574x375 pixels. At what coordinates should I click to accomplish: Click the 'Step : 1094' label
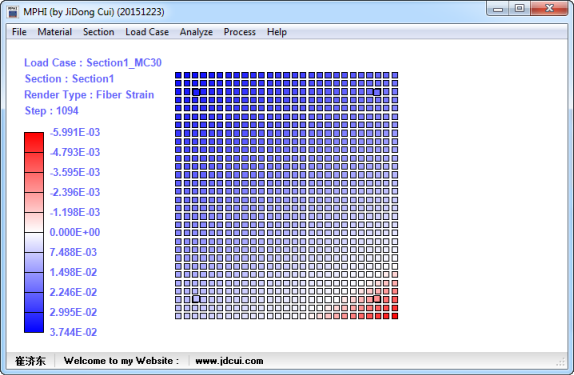point(51,111)
